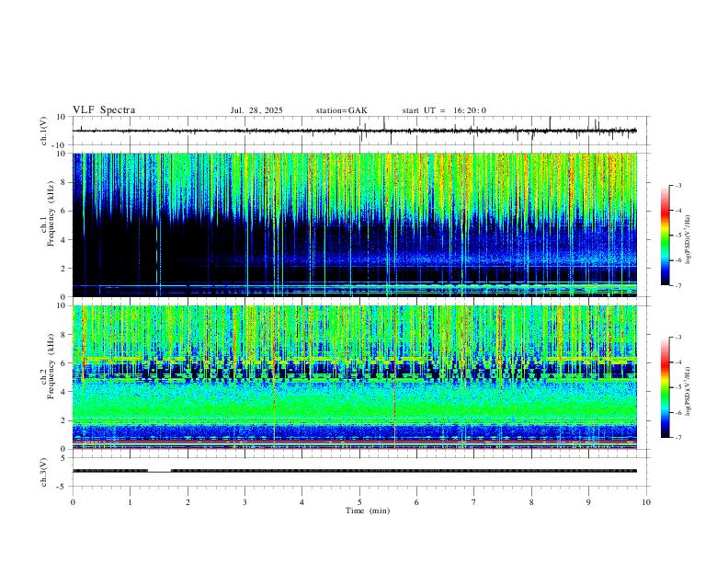The image size is (728, 563).
Task: Click time axis tick label "5"
Action: tap(359, 502)
